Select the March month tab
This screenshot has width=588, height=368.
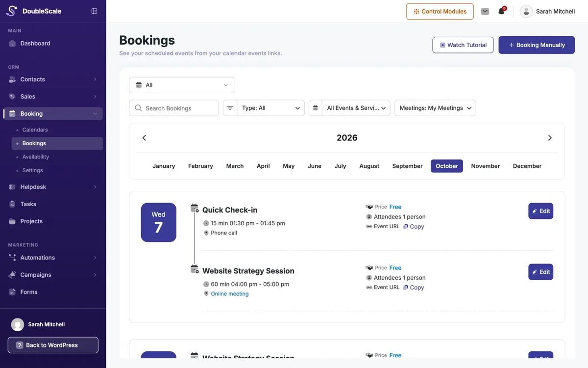(235, 166)
